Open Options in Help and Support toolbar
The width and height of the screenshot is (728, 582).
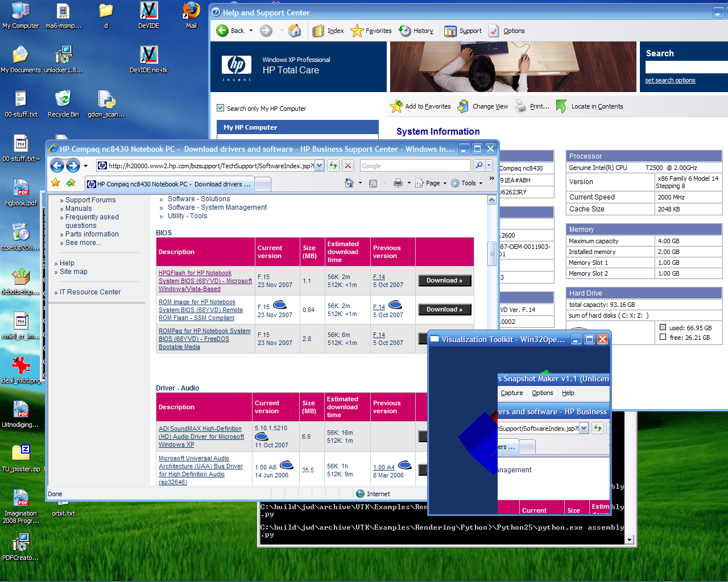506,31
